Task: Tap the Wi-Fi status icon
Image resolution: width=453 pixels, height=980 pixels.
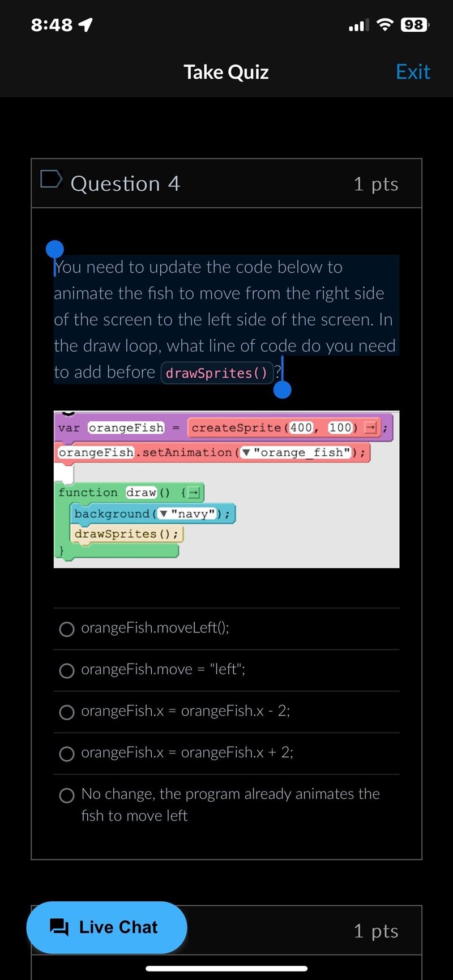Action: tap(385, 24)
